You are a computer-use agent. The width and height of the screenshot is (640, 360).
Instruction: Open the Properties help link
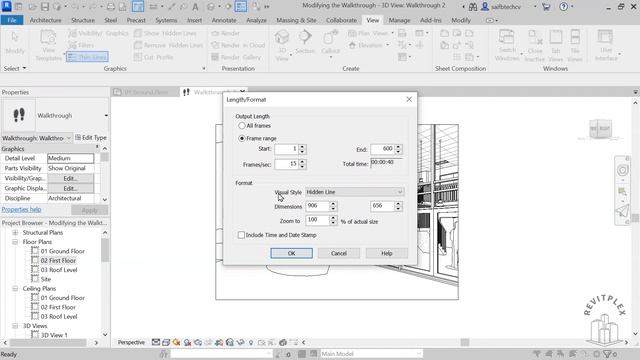click(x=21, y=209)
